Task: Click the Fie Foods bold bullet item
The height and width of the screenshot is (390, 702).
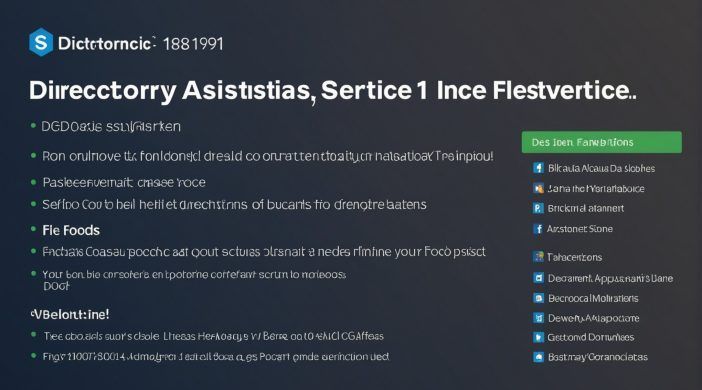Action: pos(71,230)
